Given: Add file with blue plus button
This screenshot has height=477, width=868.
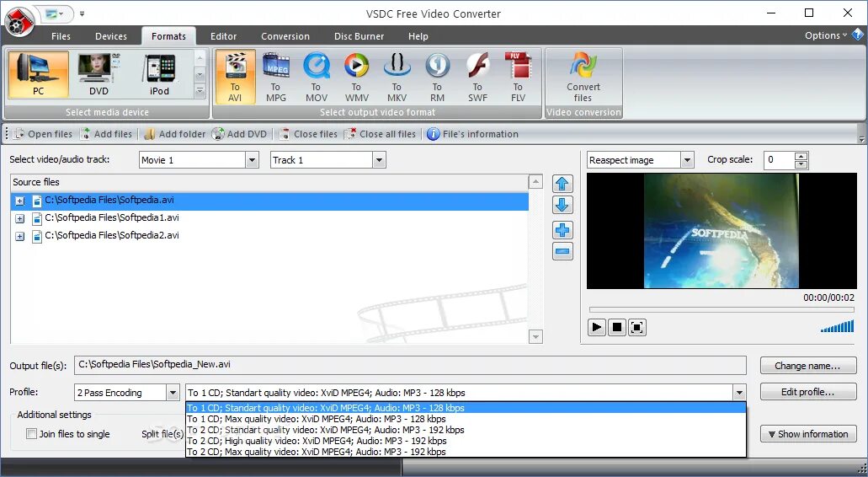Looking at the screenshot, I should click(562, 230).
